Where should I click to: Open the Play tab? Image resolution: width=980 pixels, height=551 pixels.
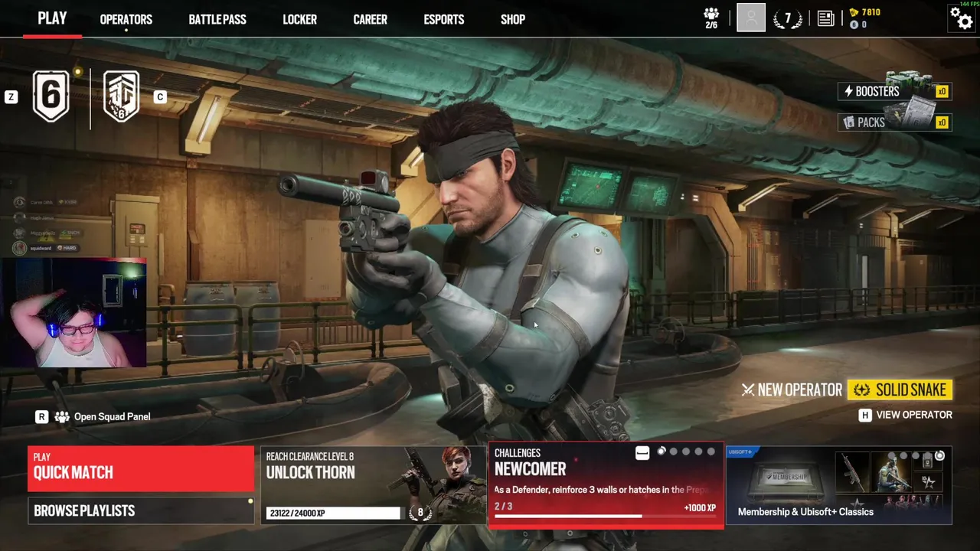[x=52, y=18]
